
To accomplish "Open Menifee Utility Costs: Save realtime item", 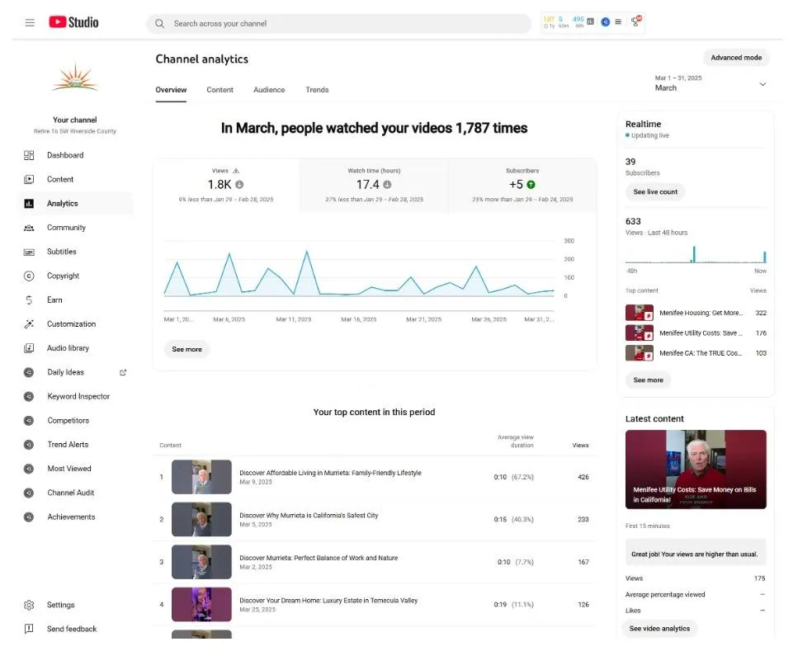I will pos(696,333).
